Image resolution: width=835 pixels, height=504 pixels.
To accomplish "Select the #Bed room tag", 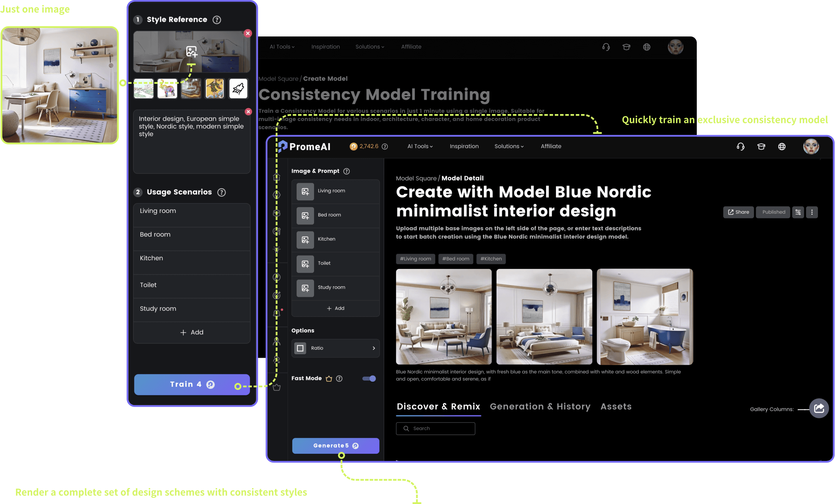I will point(456,259).
